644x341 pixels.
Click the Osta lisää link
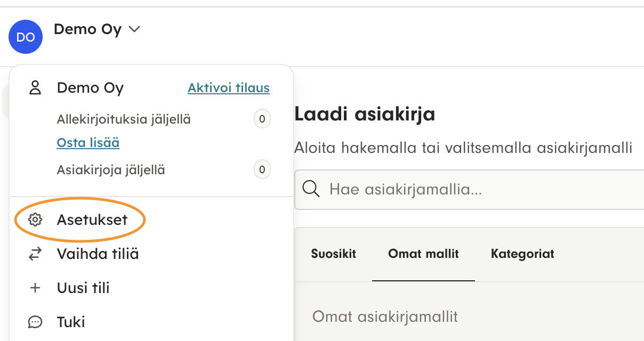(x=88, y=143)
